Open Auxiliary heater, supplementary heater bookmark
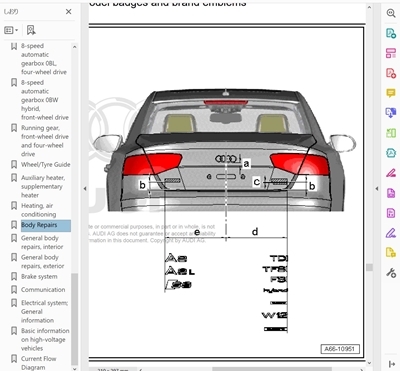 click(x=43, y=186)
